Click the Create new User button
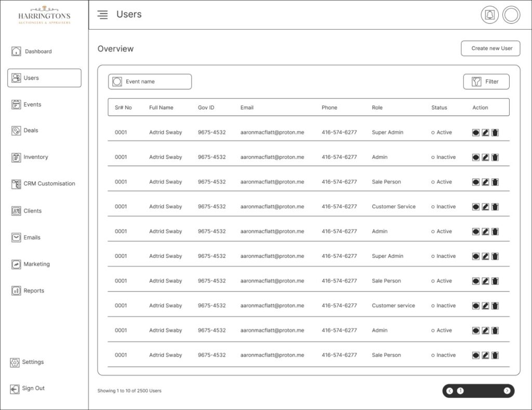Screen dimensions: 532x410 (491, 48)
